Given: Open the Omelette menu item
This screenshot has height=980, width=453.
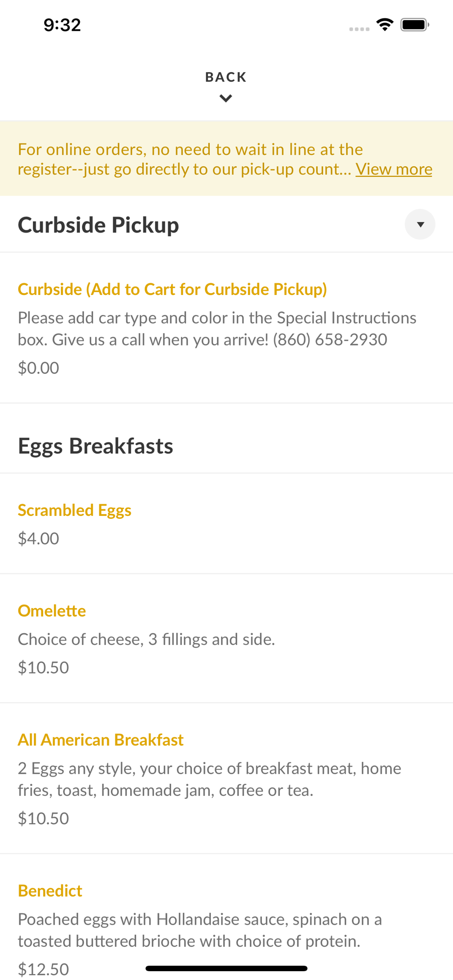Looking at the screenshot, I should point(52,611).
